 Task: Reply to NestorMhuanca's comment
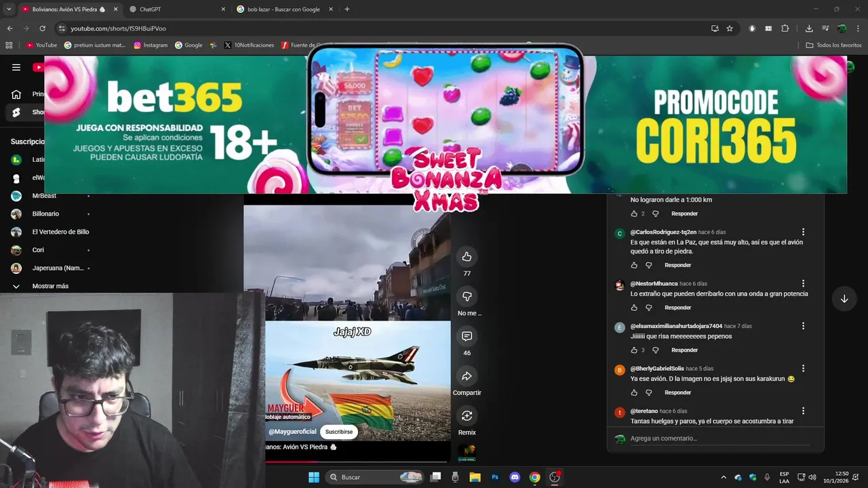[677, 308]
